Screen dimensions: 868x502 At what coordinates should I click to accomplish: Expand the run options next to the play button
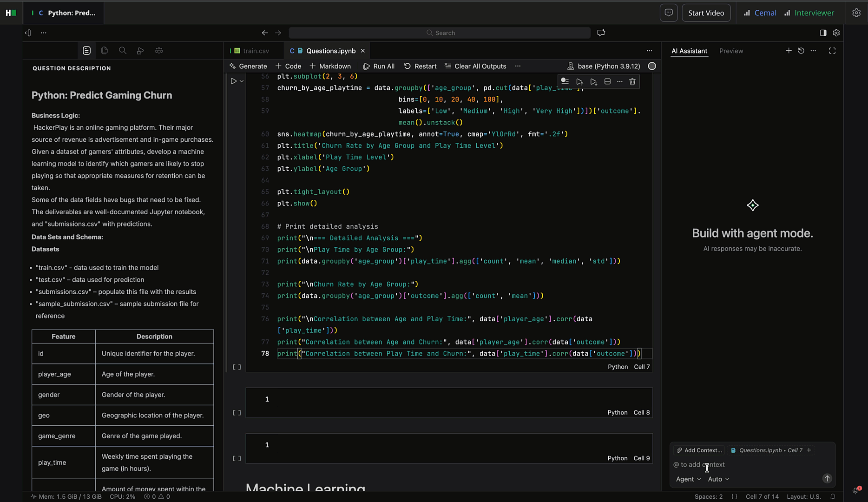pos(241,80)
